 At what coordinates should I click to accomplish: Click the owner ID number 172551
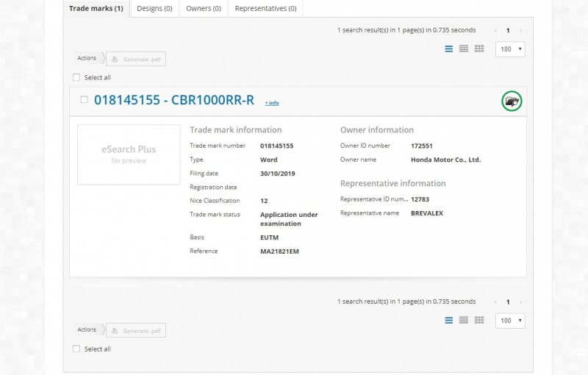coord(421,146)
